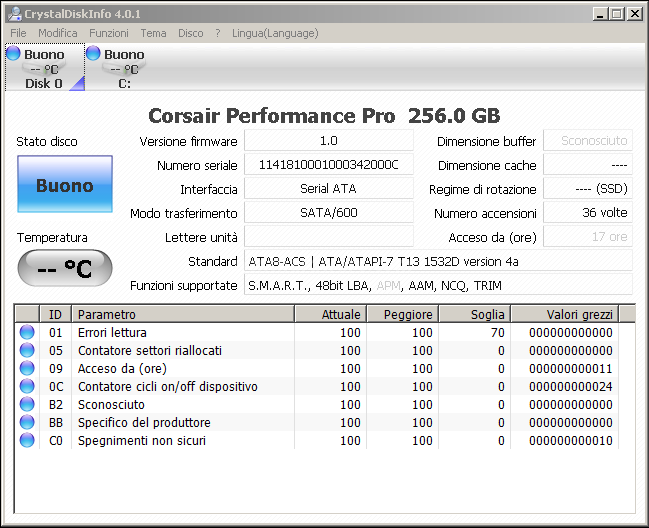Click status orb for attribute 09 row
Image resolution: width=649 pixels, height=528 pixels.
click(27, 368)
